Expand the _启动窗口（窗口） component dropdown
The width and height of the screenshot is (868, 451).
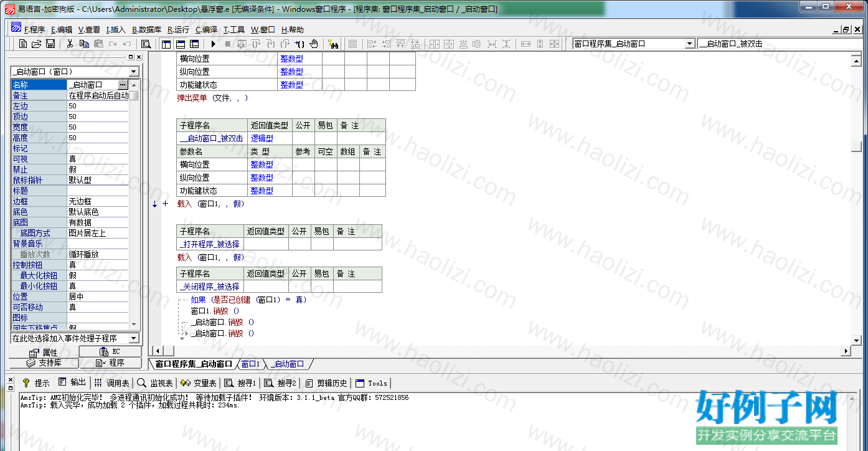coord(133,72)
